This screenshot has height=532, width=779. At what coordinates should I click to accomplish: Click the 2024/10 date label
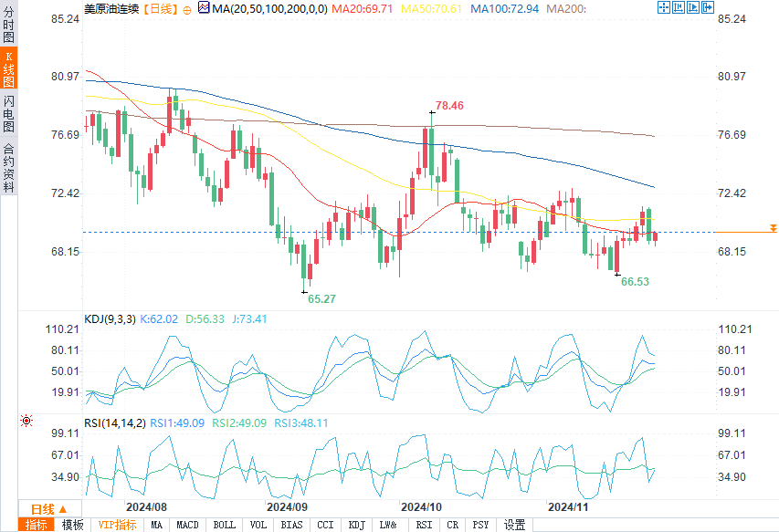(421, 507)
